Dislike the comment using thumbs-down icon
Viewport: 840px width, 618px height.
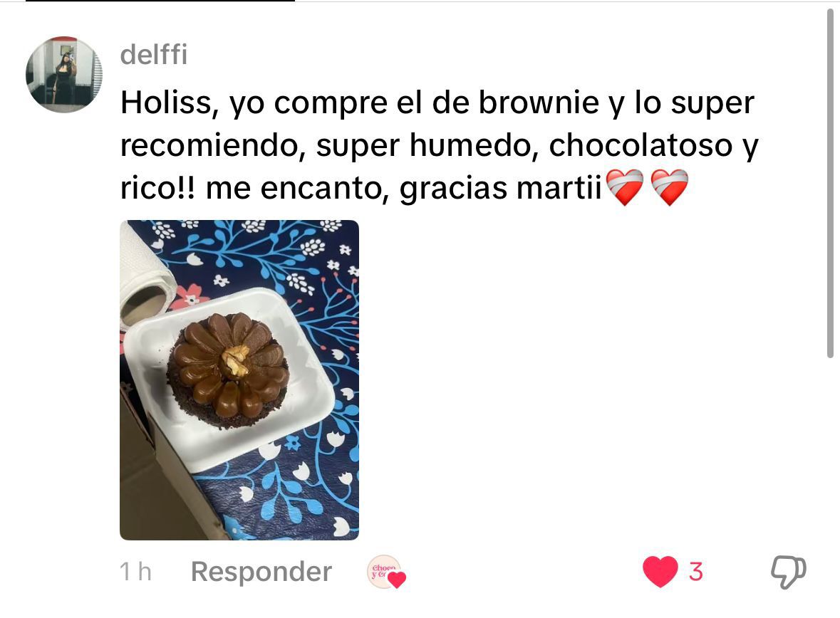pos(789,572)
